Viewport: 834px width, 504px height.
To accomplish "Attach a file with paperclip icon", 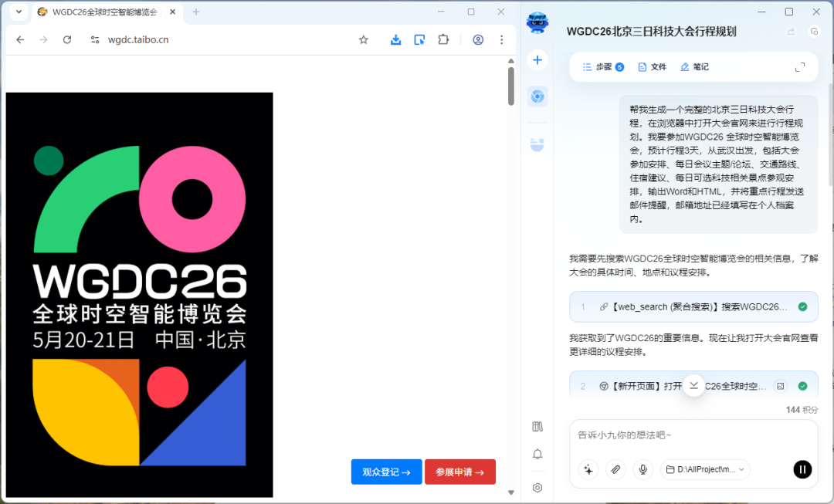I will 615,469.
